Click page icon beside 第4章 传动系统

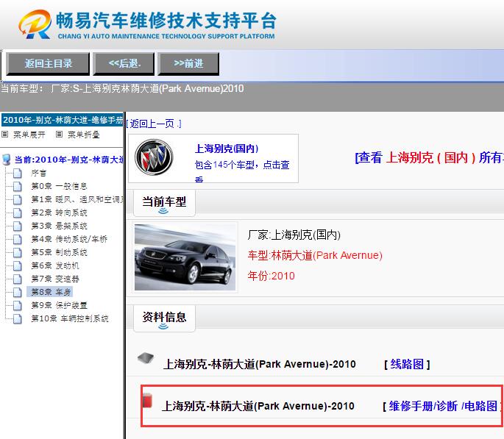click(x=18, y=239)
